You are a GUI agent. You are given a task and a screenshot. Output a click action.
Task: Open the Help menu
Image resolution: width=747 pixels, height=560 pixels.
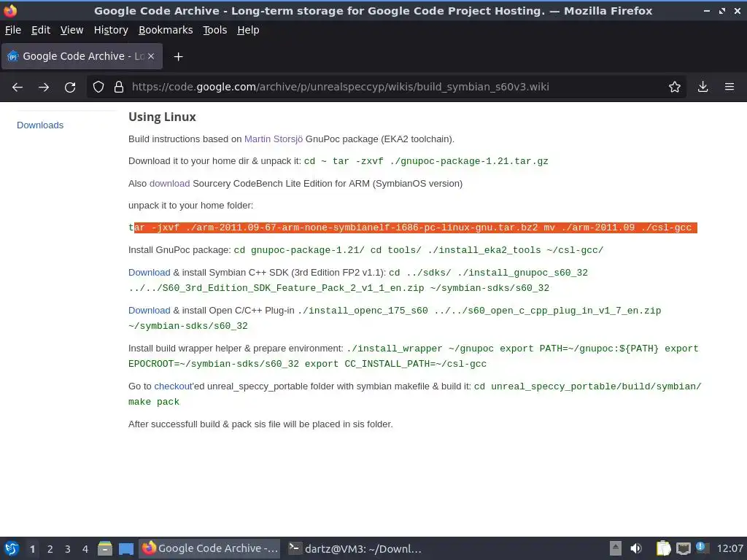coord(248,30)
